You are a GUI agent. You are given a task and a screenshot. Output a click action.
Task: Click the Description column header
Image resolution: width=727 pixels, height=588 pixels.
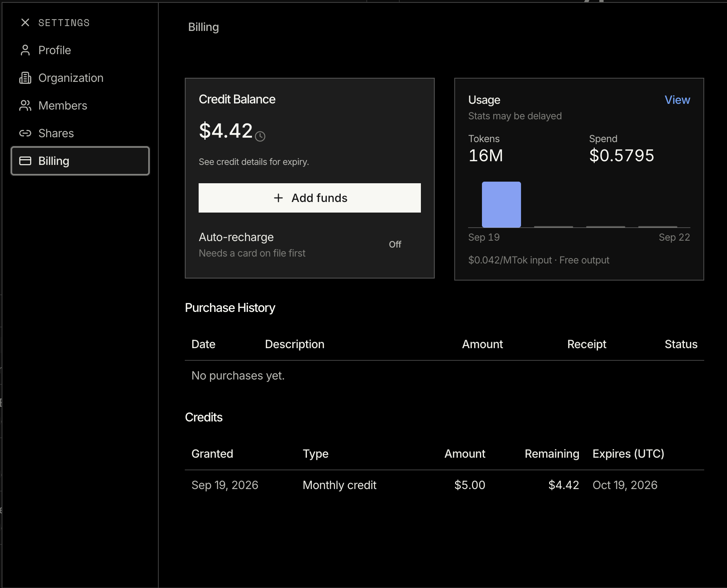(295, 344)
